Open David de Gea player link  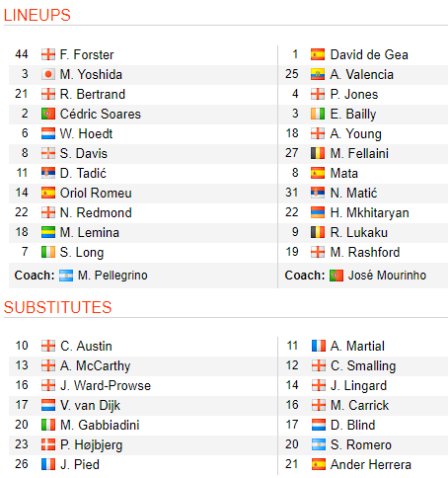pos(369,54)
